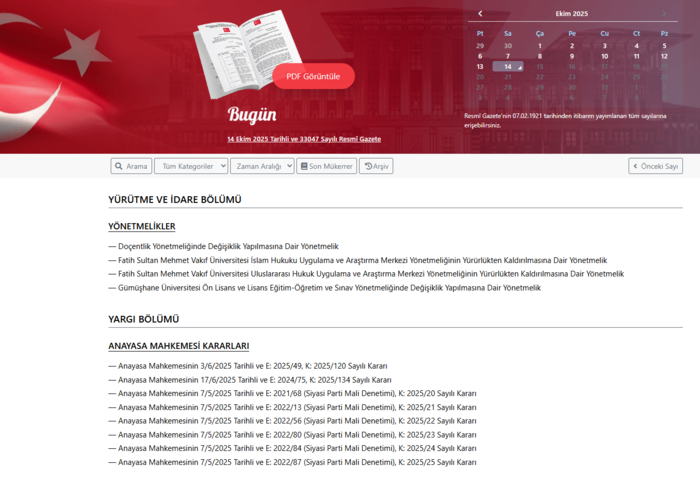Open the Tüm Kategoriler dropdown
The image size is (700, 482).
[x=191, y=166]
